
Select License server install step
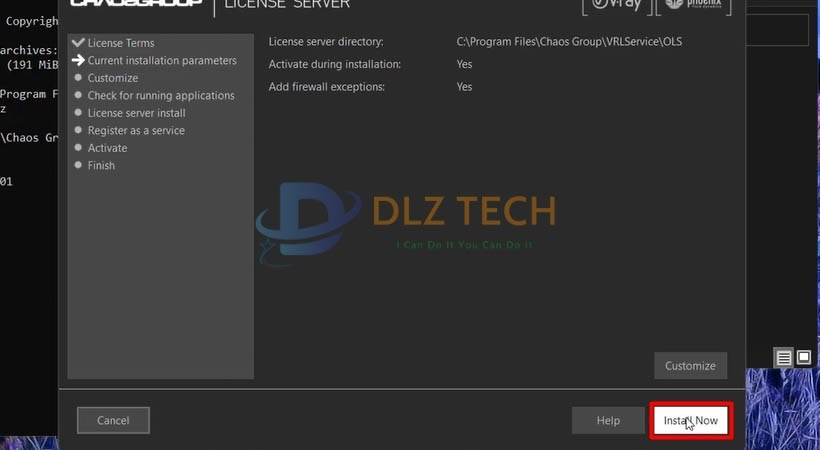[136, 113]
